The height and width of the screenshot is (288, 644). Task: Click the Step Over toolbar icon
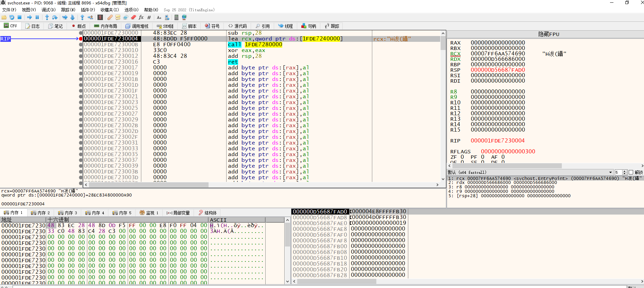(55, 17)
